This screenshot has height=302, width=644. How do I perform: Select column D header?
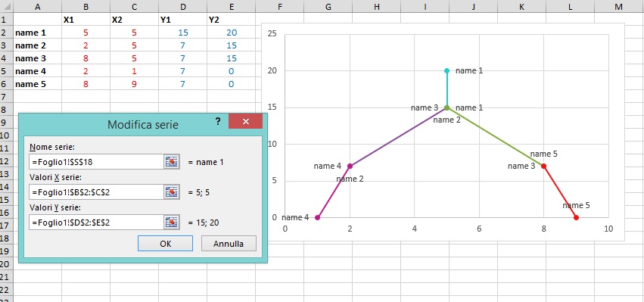[183, 6]
